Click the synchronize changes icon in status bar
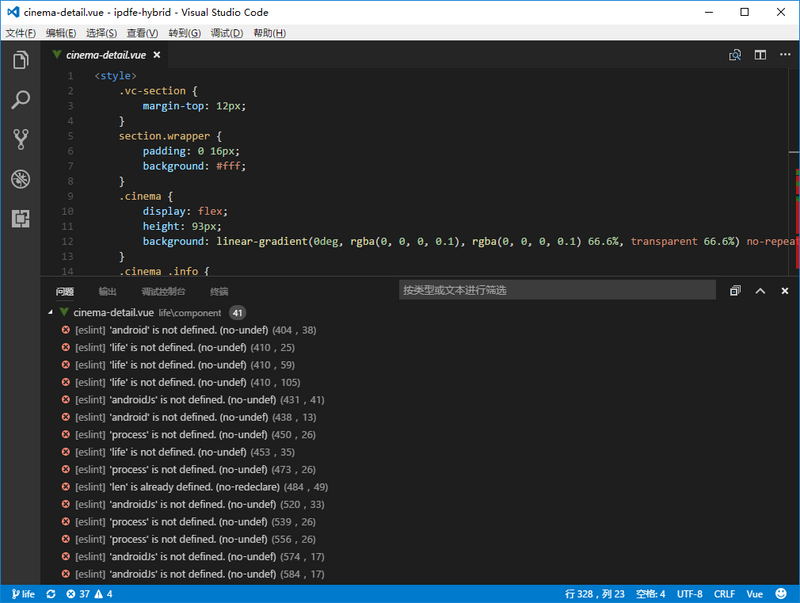The height and width of the screenshot is (603, 800). coord(51,594)
